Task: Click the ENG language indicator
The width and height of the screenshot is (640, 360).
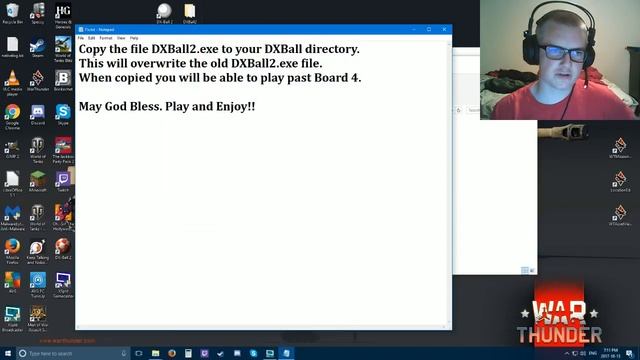Action: (593, 353)
